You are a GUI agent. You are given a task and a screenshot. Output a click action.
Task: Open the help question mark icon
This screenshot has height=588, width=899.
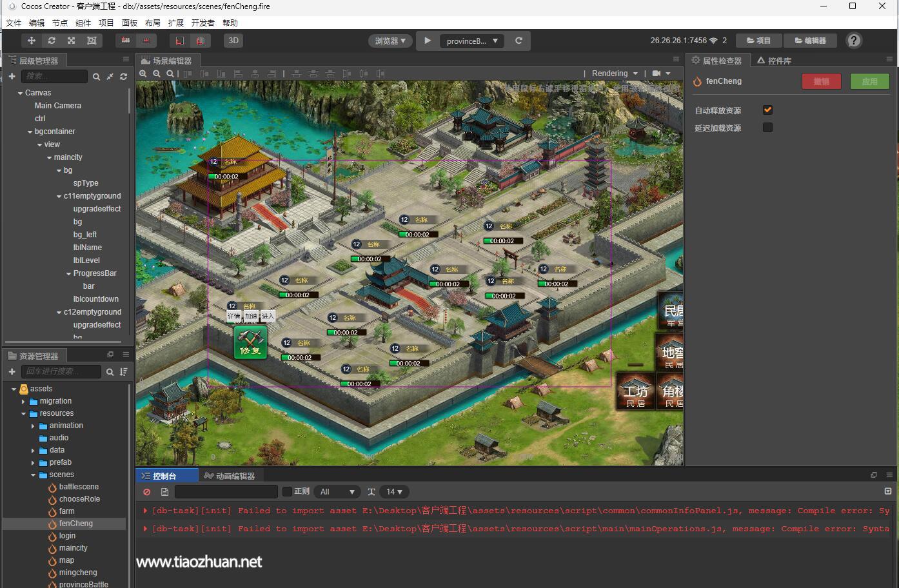click(854, 41)
